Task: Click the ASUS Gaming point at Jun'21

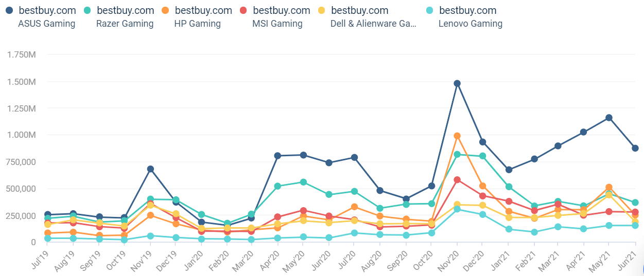Action: pos(635,148)
